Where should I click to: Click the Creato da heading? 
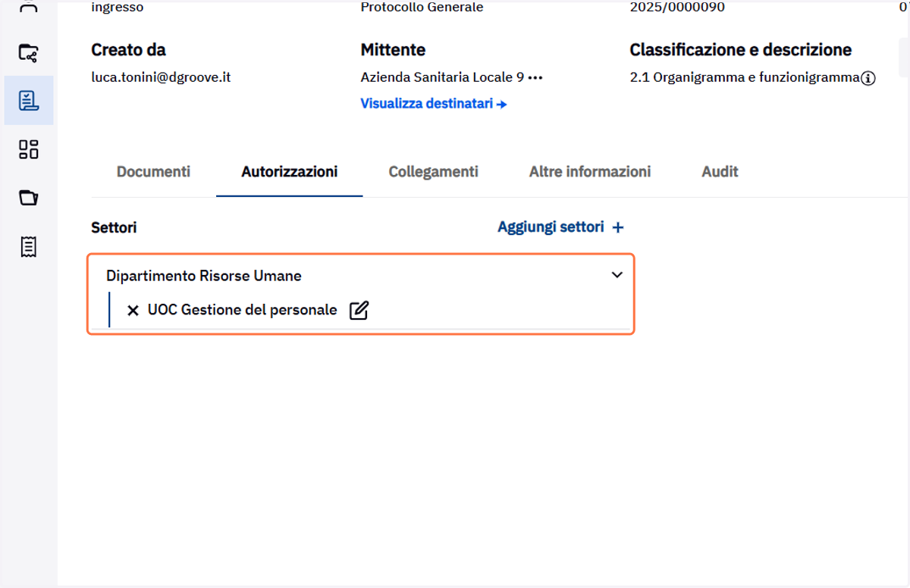[x=128, y=50]
